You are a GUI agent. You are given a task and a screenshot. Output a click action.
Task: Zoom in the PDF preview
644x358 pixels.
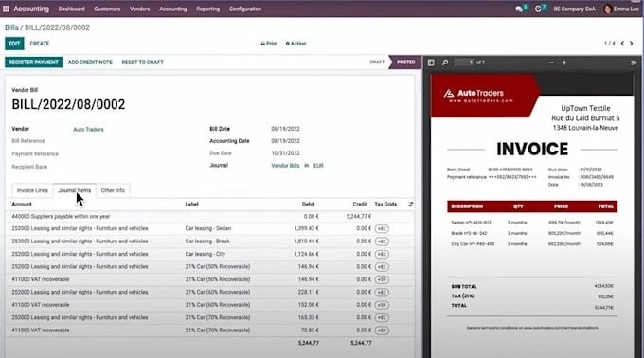click(x=564, y=63)
